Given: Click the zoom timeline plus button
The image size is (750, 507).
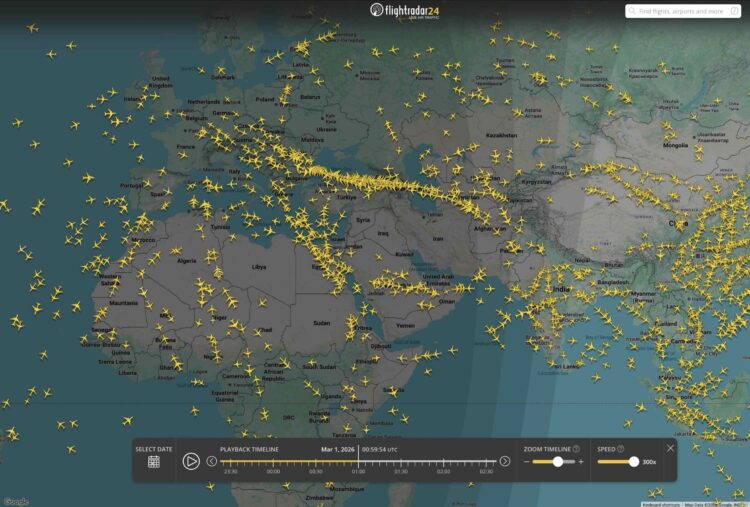Looking at the screenshot, I should 581,462.
